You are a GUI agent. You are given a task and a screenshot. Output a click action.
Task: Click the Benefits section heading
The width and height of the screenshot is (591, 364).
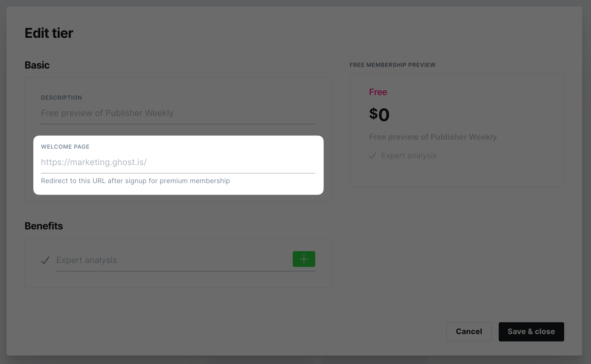click(44, 226)
